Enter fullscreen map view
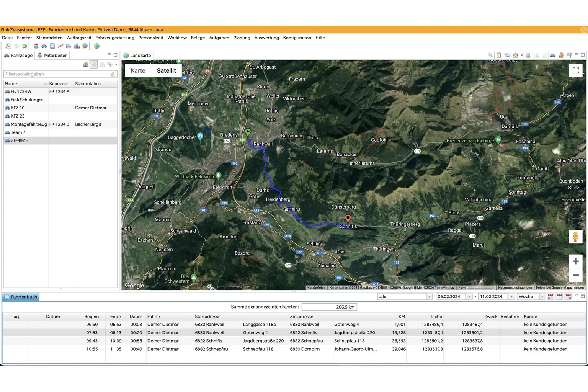 576,70
